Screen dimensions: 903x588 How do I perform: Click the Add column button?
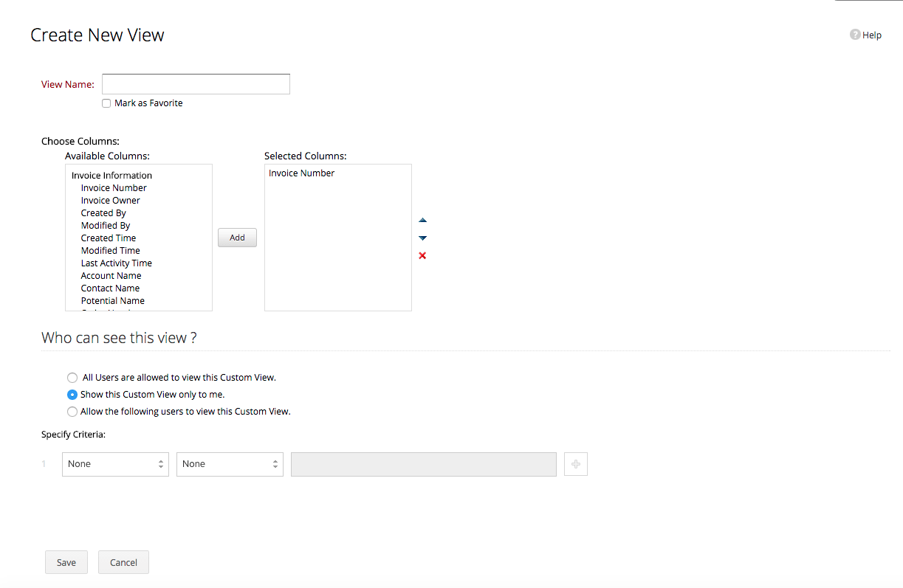click(x=237, y=238)
